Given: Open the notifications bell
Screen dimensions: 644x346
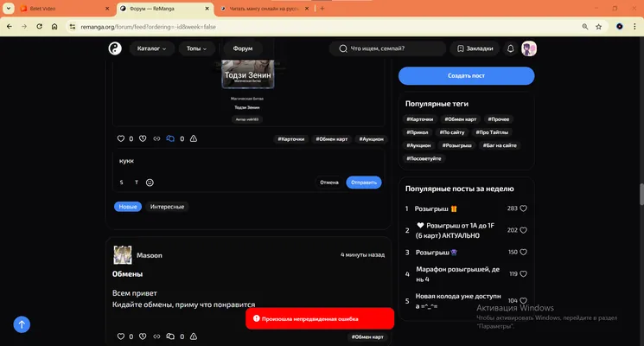Looking at the screenshot, I should [x=511, y=48].
